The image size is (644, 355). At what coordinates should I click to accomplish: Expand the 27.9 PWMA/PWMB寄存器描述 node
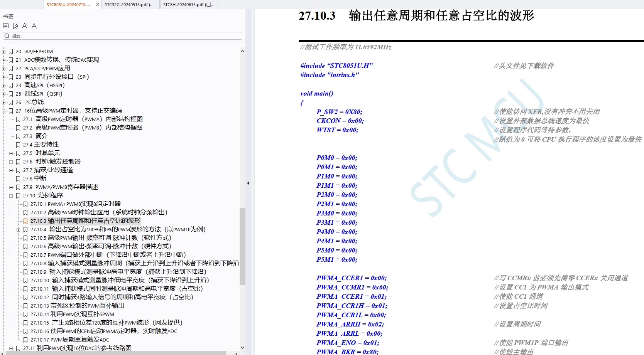[11, 187]
